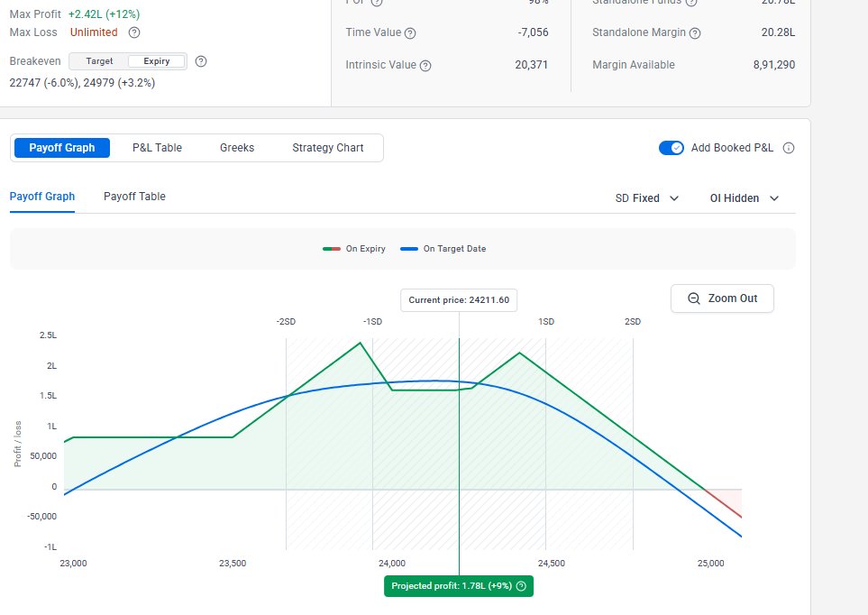Click -2SD marker label
The width and height of the screenshot is (868, 615).
tap(286, 322)
